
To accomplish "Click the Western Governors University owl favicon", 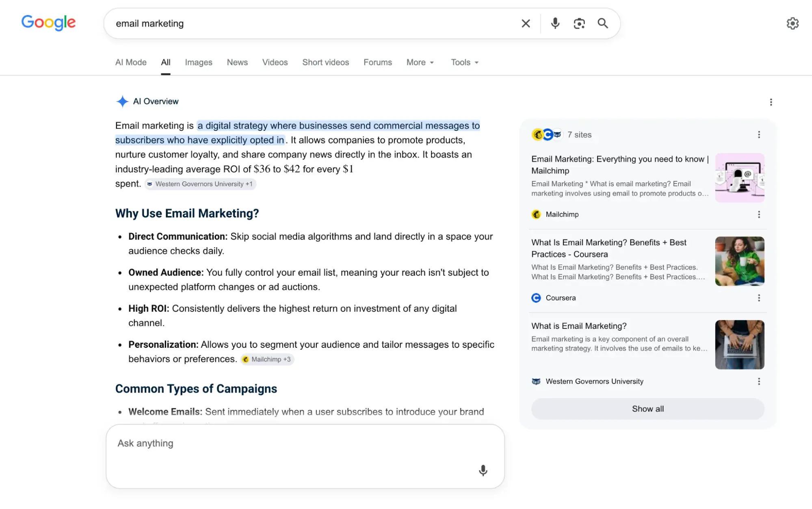I will [536, 382].
